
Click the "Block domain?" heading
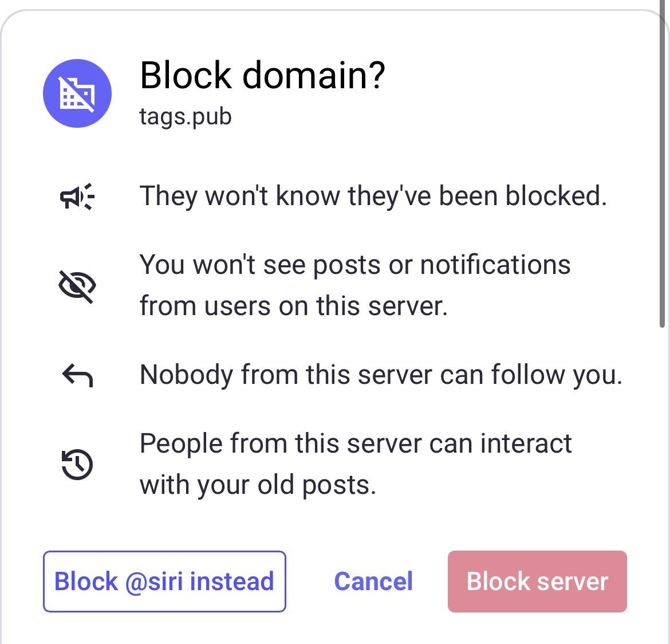262,75
